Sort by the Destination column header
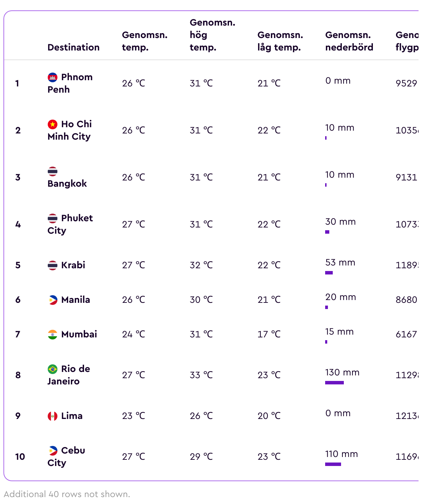Viewport: 422px width, 504px height. 73,47
